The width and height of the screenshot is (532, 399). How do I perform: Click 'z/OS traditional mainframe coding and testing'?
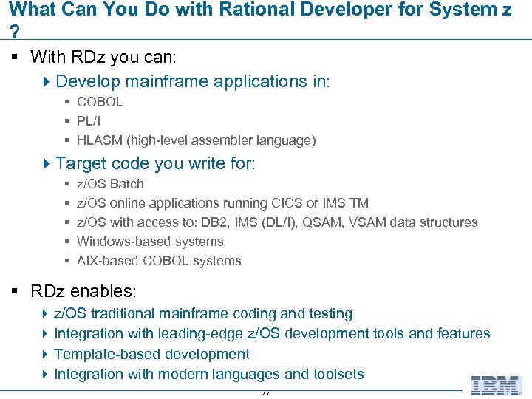click(203, 313)
